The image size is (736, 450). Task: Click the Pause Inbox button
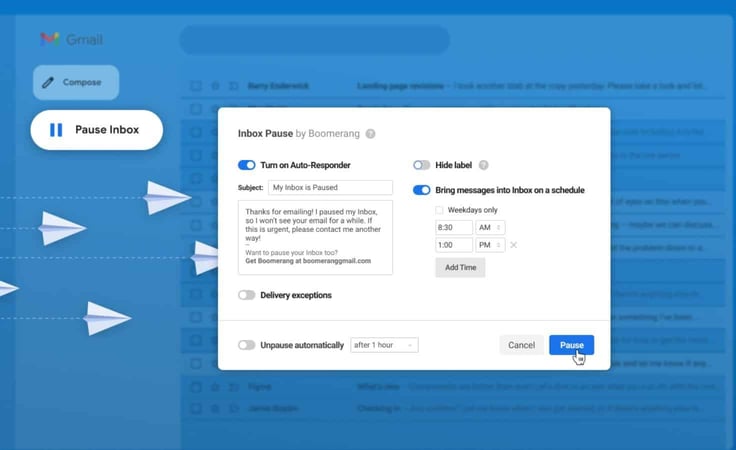click(x=97, y=130)
